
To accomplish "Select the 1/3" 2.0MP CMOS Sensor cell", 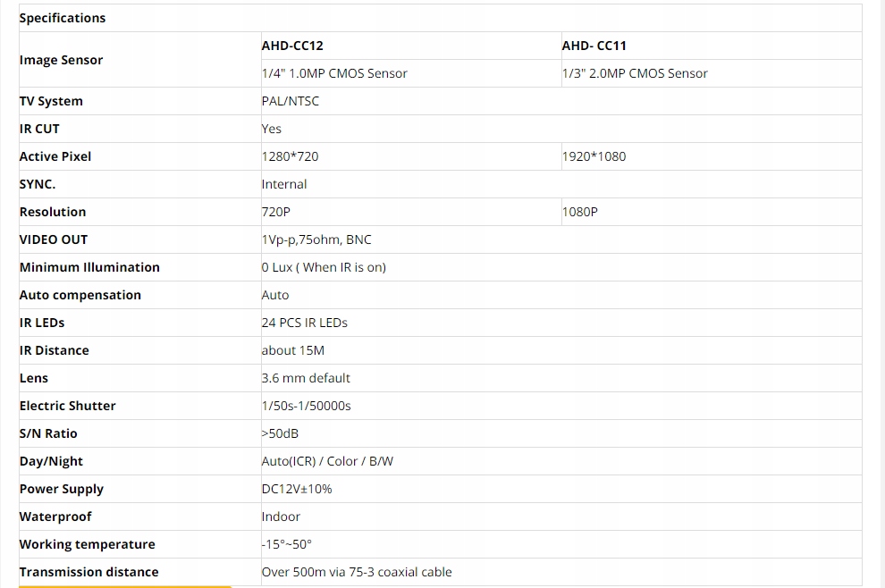I will pos(635,73).
